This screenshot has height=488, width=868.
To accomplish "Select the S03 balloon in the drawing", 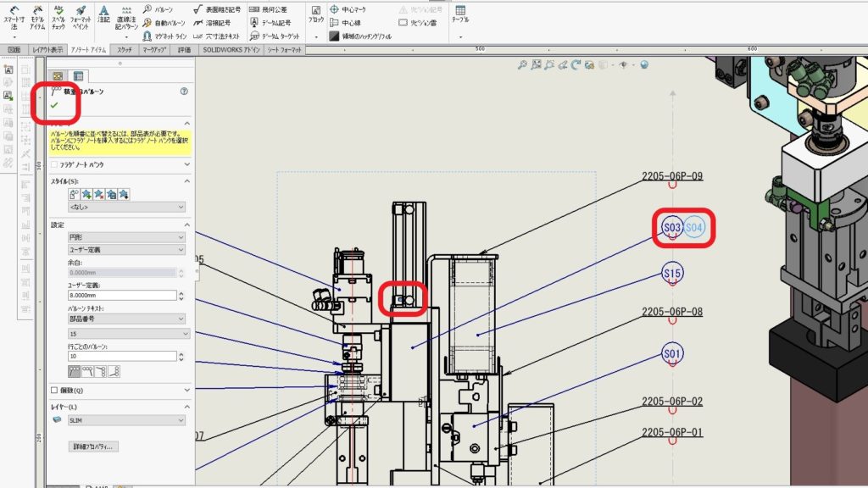I will point(671,228).
